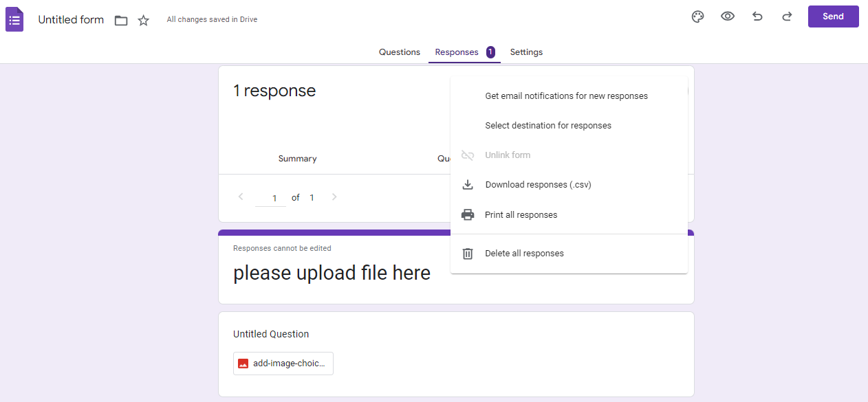This screenshot has height=402, width=868.
Task: Click the trash icon to delete responses
Action: (468, 253)
